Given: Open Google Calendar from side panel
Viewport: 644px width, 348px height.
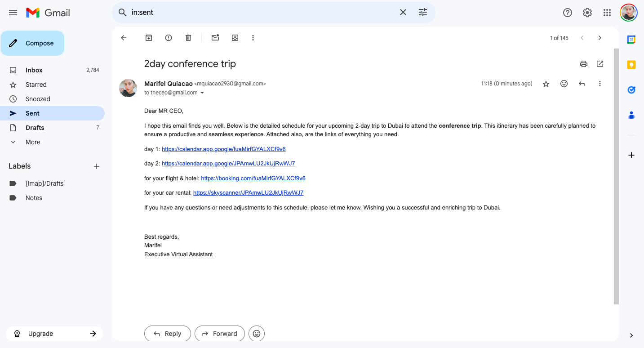Looking at the screenshot, I should pos(631,40).
